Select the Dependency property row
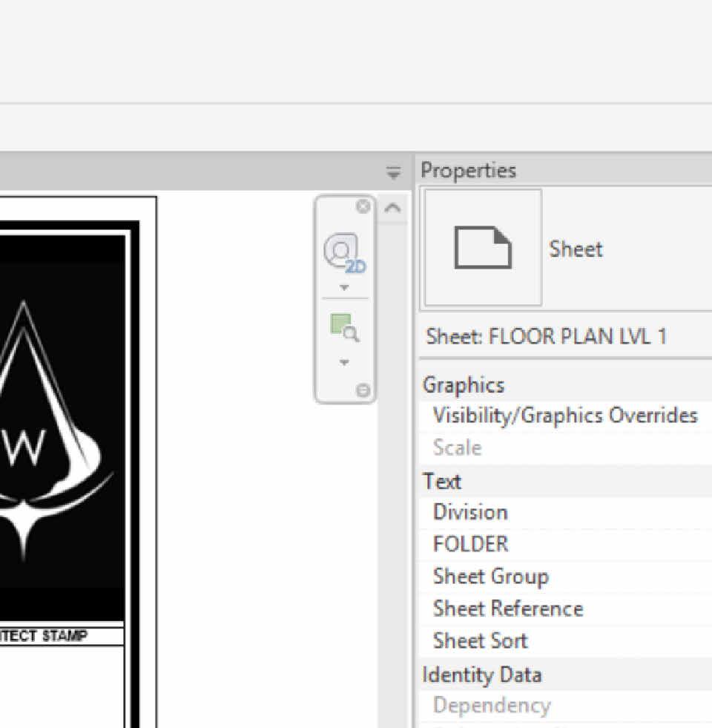The height and width of the screenshot is (728, 712). (565, 706)
